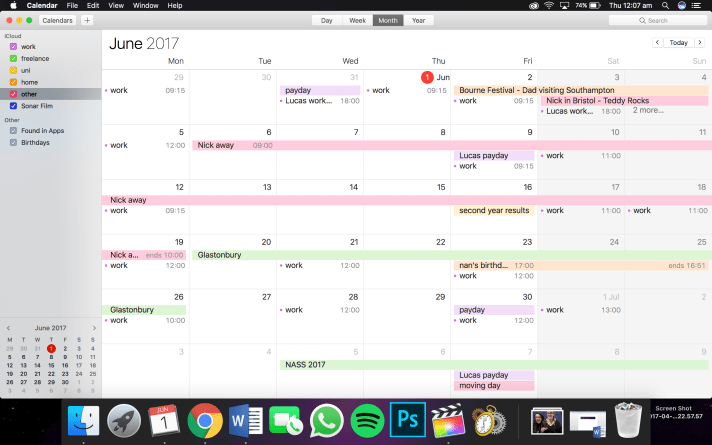Open WhatsApp from the dock
This screenshot has height=445, width=712.
(x=327, y=419)
